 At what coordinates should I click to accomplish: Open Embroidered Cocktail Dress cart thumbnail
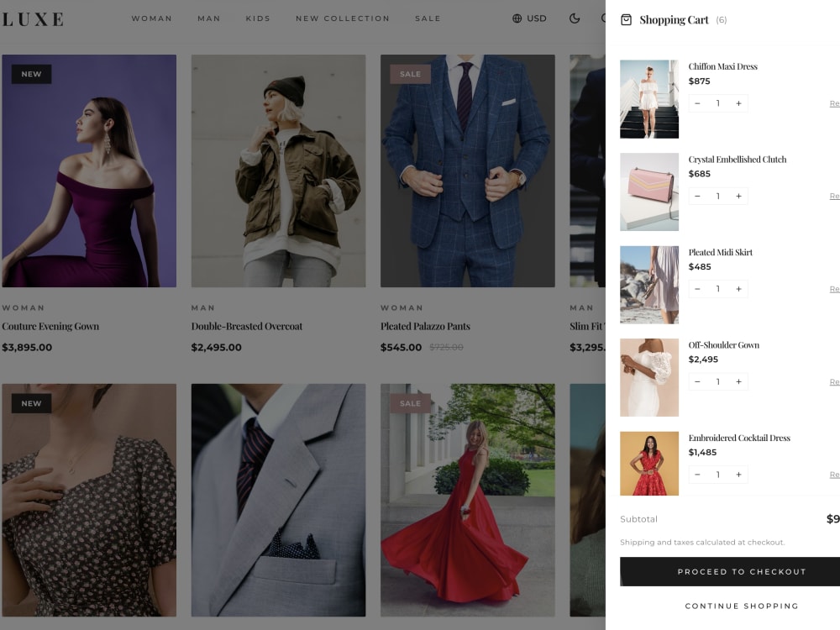[649, 464]
